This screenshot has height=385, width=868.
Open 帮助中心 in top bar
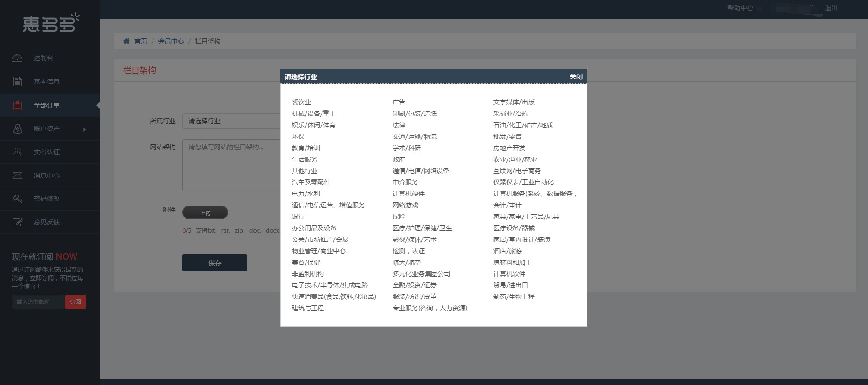tap(740, 8)
